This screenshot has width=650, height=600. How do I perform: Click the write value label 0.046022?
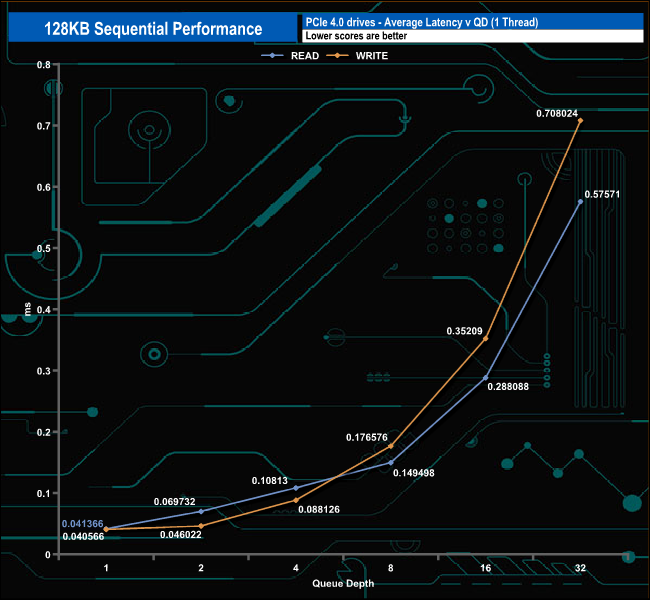click(181, 535)
